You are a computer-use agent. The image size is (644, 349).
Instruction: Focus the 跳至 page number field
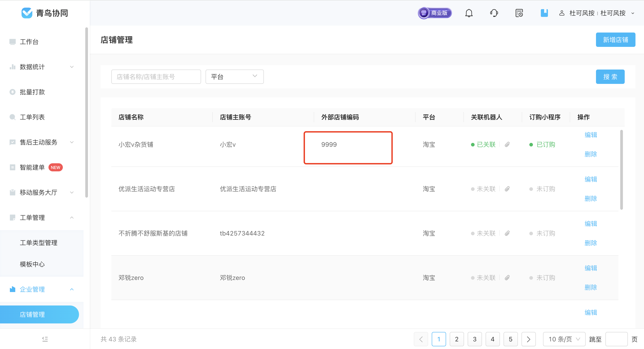coord(616,339)
